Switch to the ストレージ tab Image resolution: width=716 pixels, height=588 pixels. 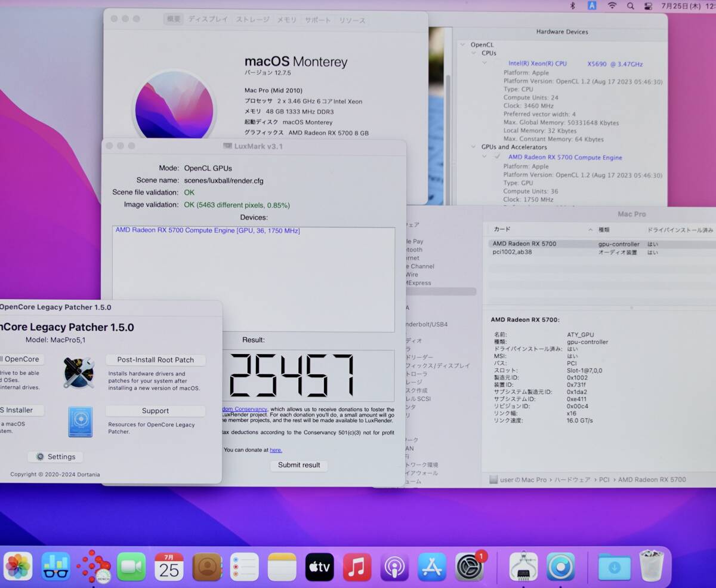tap(252, 20)
